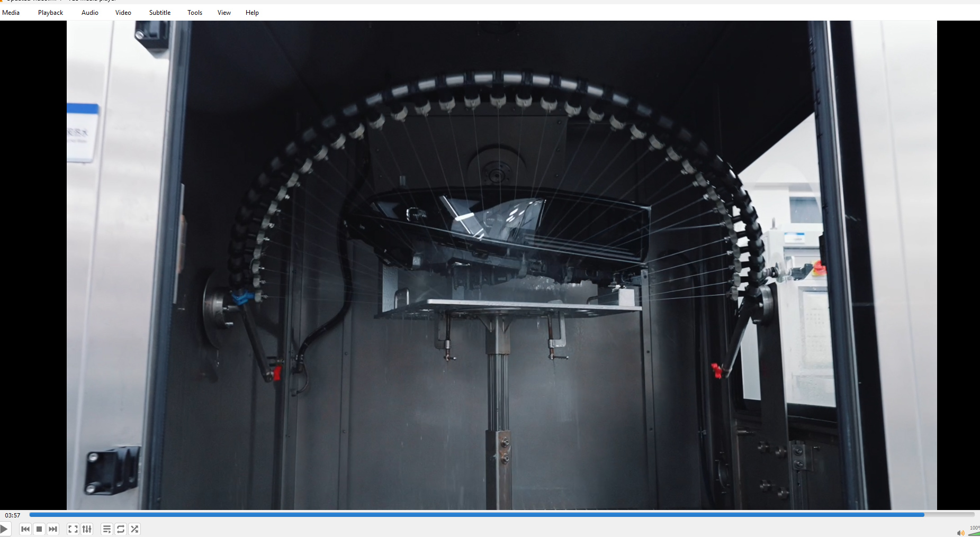Click the elapsed time 03:57 label
The image size is (980, 537).
pos(13,515)
